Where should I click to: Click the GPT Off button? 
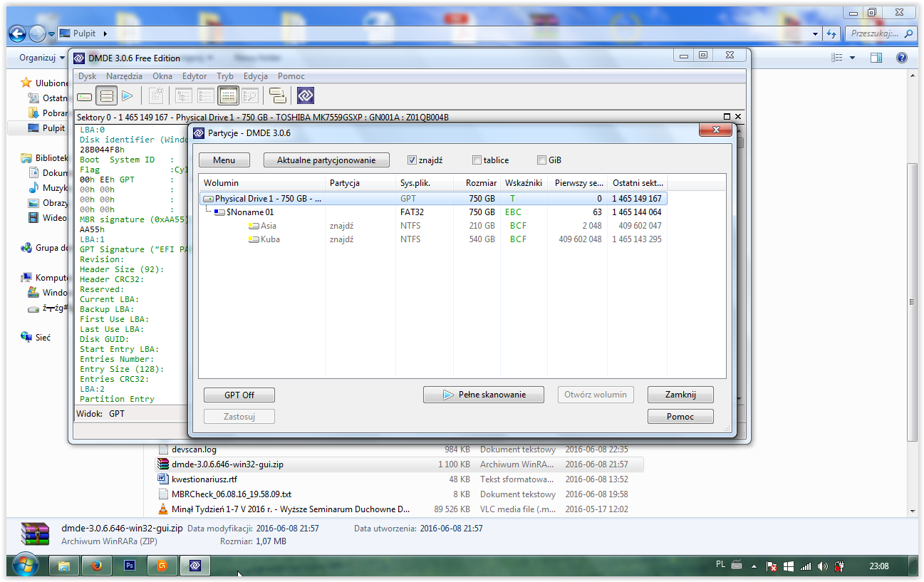239,395
